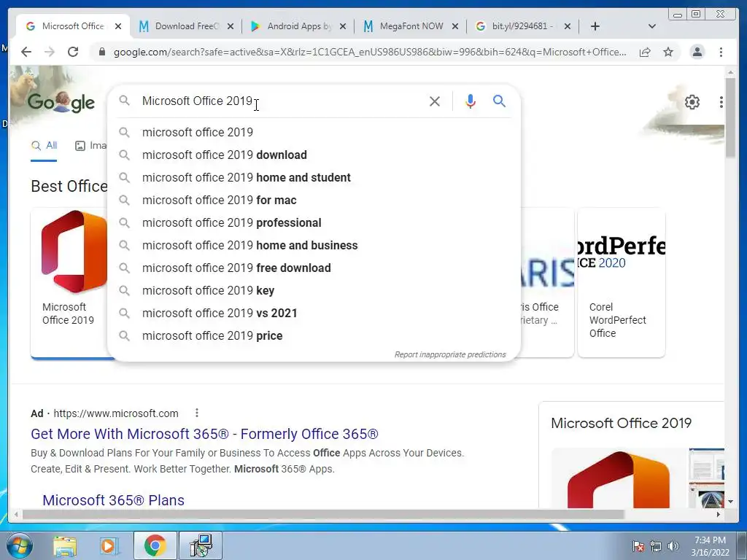
Task: Open options dots next to the Microsoft ad
Action: (x=197, y=413)
